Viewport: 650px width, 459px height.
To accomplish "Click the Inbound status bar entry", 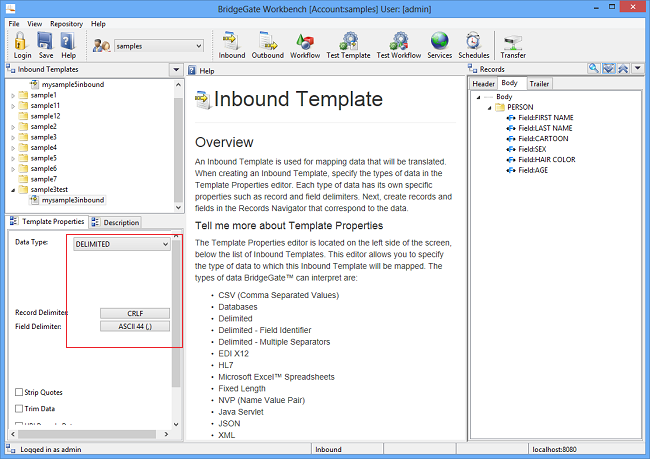I will [328, 449].
